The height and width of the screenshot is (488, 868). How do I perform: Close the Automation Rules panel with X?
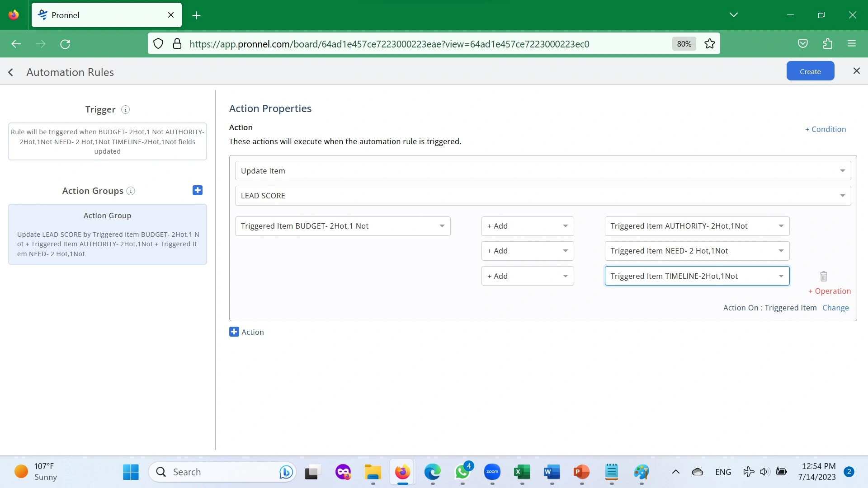click(x=856, y=71)
